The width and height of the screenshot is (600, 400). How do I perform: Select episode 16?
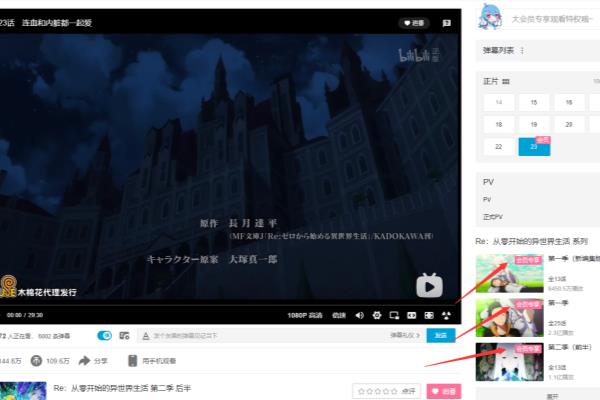[569, 102]
